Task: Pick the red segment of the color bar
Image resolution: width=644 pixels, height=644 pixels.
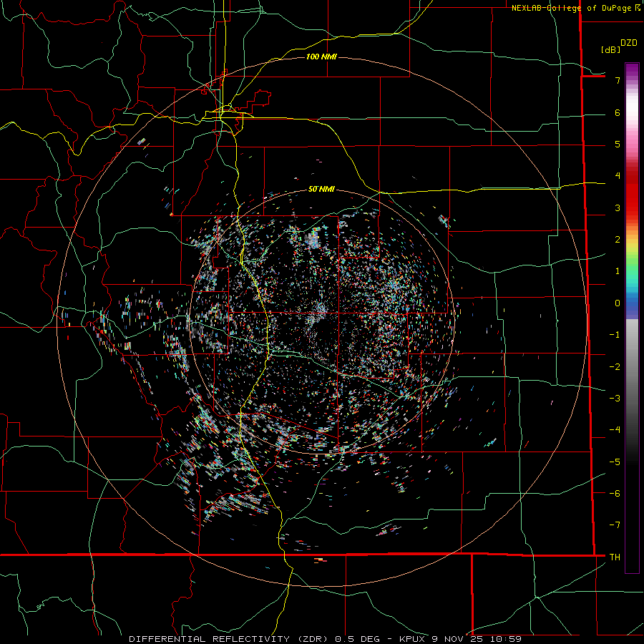Action: [x=632, y=193]
